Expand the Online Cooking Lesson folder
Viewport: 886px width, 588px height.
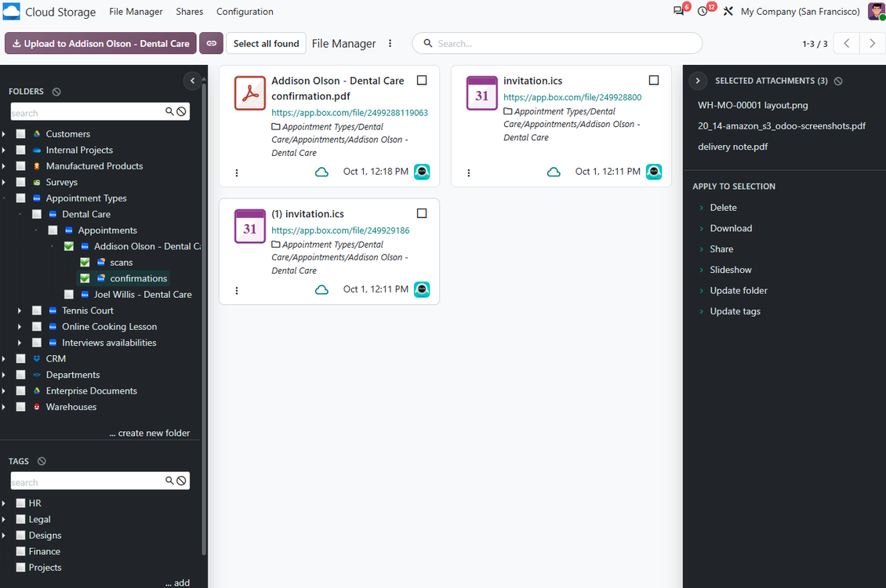pos(20,326)
